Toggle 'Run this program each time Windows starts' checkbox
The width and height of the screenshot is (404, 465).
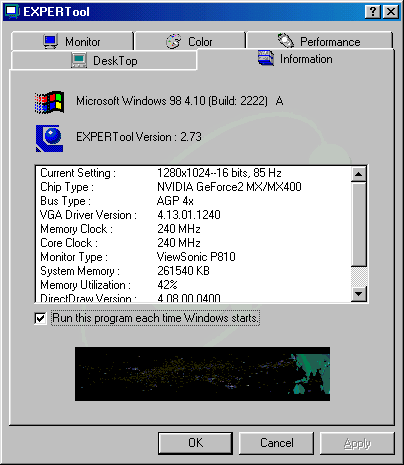40,318
